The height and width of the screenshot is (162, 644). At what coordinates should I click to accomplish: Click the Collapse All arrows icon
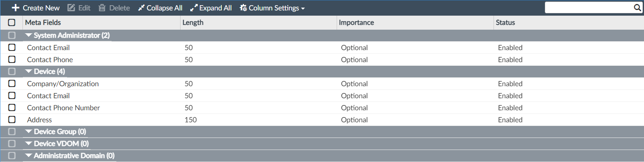[x=141, y=8]
